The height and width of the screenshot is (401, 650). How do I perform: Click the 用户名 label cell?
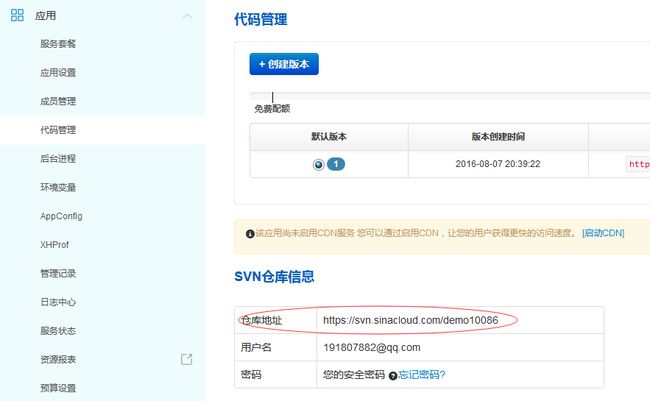276,348
